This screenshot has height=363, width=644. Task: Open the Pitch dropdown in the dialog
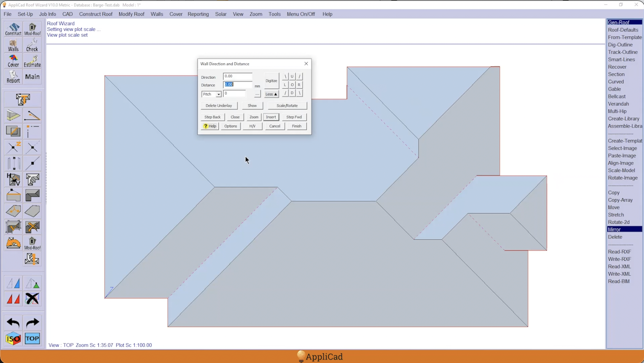pos(211,94)
